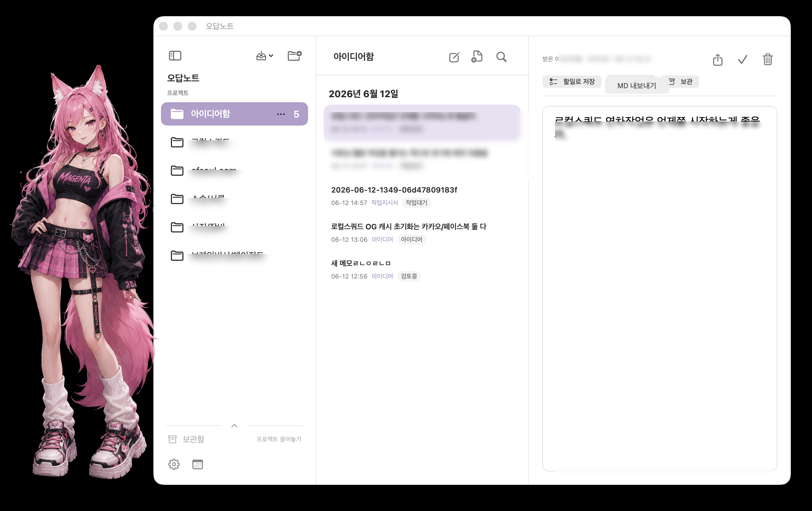812x511 pixels.
Task: Compose a new memo
Action: pos(454,57)
